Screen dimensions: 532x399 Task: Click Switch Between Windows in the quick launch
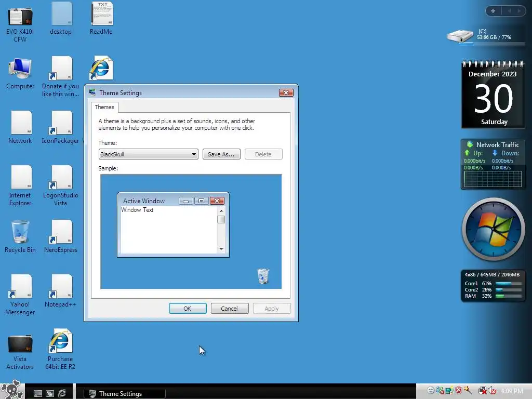tap(50, 394)
